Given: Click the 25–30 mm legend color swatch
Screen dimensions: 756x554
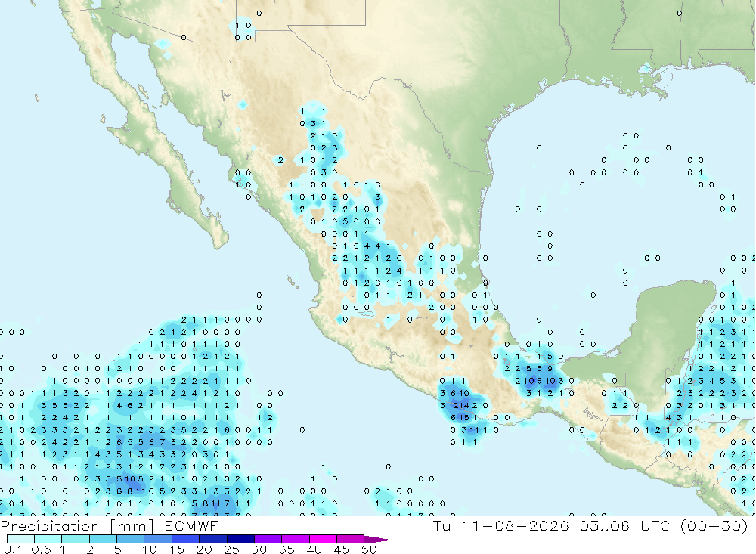Looking at the screenshot, I should point(240,539).
